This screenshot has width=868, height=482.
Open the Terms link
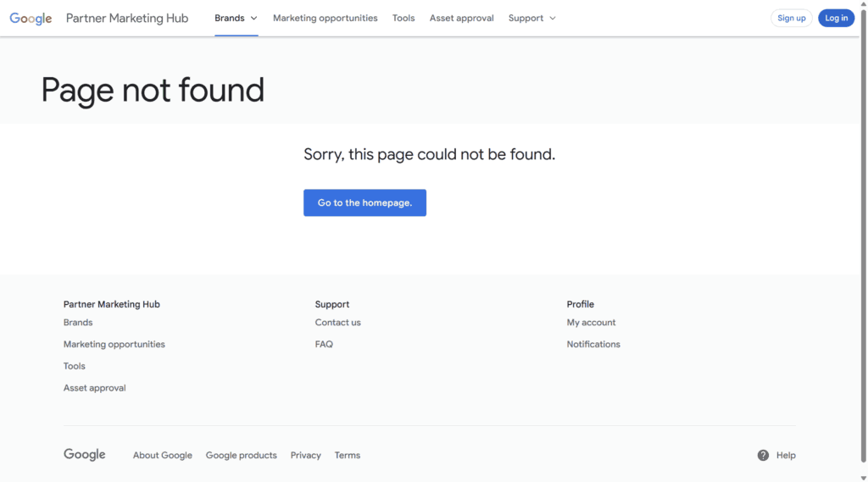[x=347, y=456]
